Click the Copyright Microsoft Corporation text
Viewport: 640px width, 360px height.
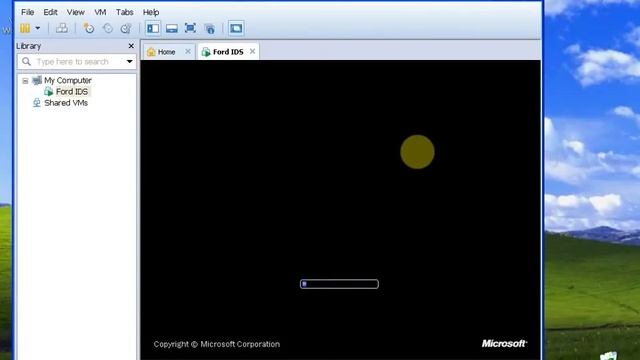(x=217, y=344)
